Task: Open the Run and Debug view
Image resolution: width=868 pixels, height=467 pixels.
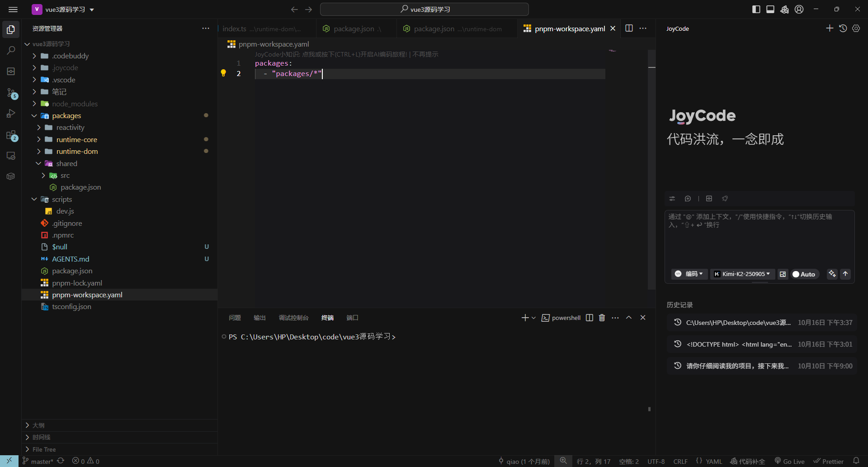Action: point(11,114)
